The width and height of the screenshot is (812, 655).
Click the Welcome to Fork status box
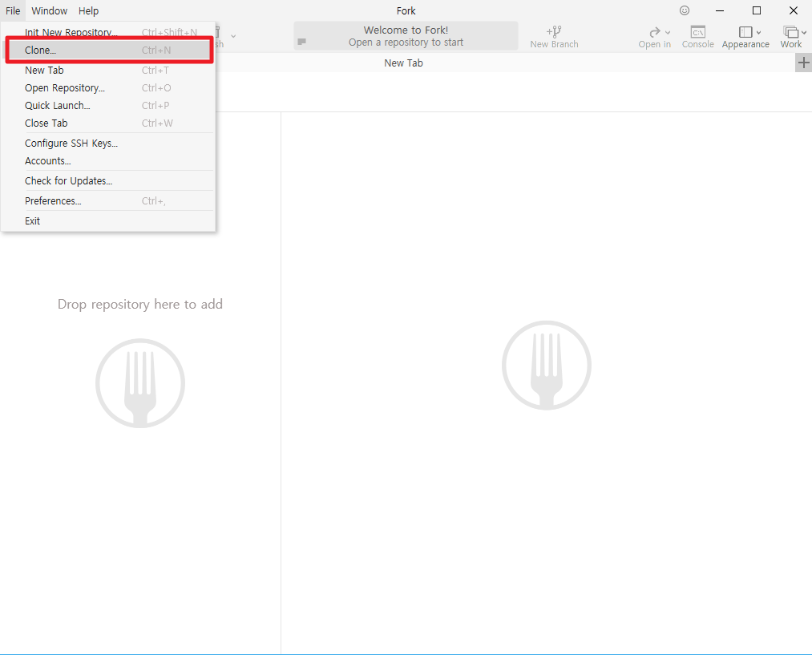pyautogui.click(x=406, y=36)
